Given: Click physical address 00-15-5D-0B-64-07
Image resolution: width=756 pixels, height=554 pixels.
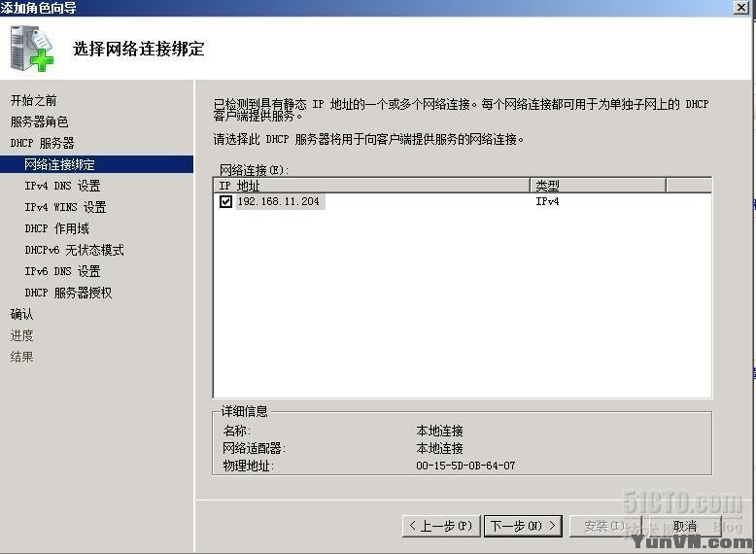Looking at the screenshot, I should (465, 466).
